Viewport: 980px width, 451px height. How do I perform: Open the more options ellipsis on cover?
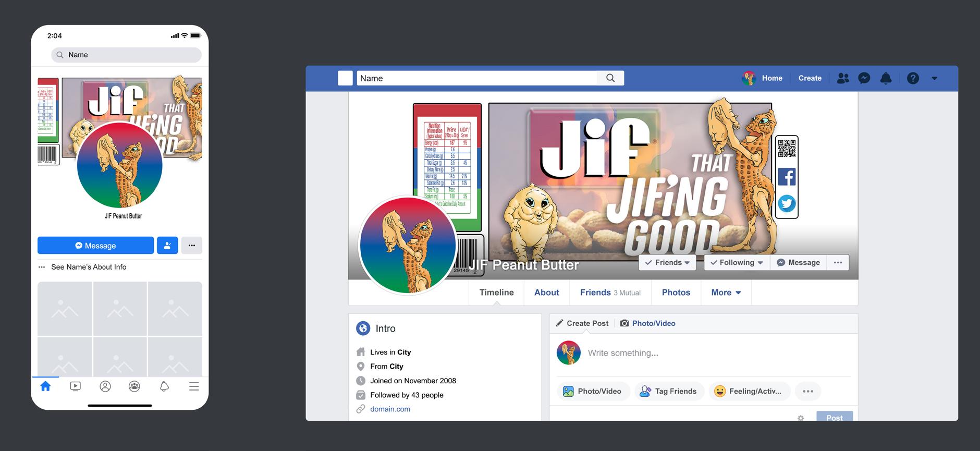coord(838,262)
